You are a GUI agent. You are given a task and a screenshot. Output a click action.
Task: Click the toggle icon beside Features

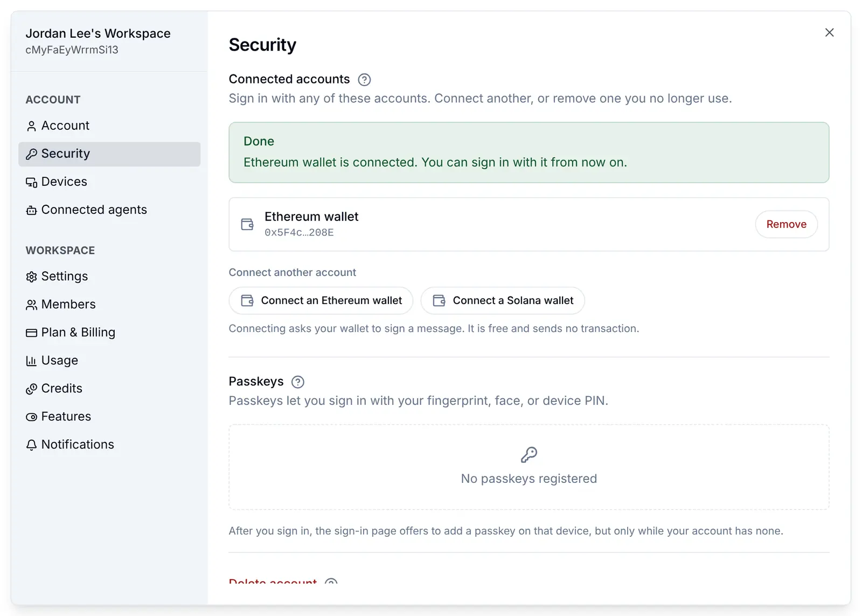[31, 417]
